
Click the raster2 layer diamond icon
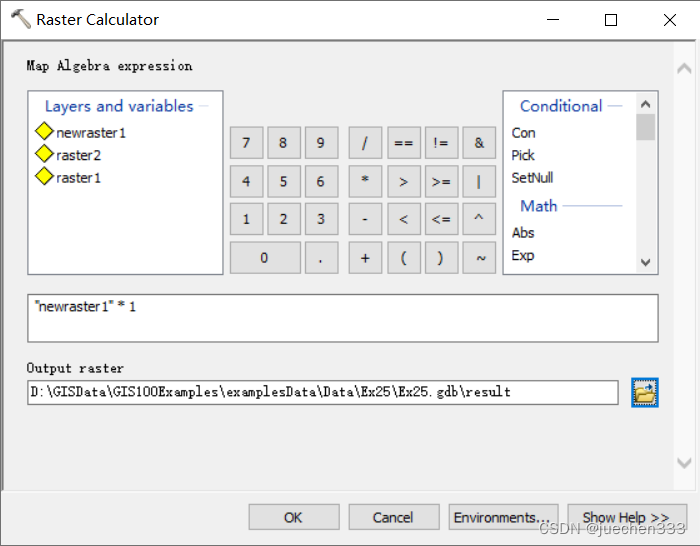tap(44, 154)
